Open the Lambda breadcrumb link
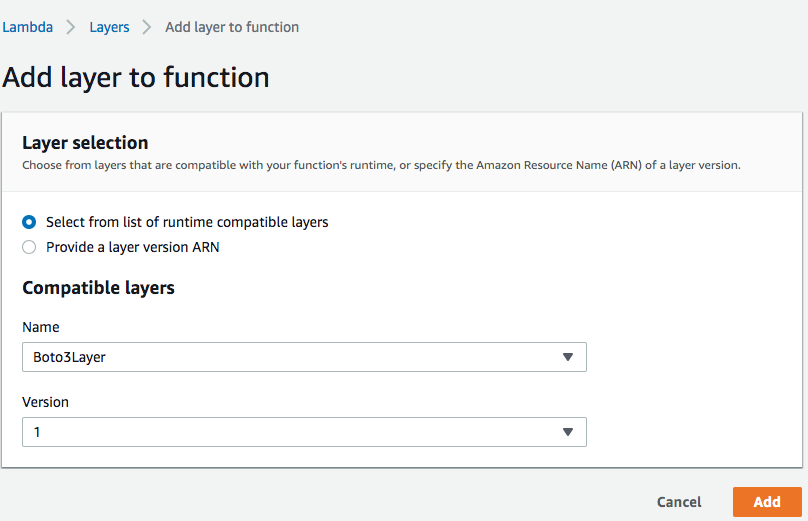 (27, 27)
